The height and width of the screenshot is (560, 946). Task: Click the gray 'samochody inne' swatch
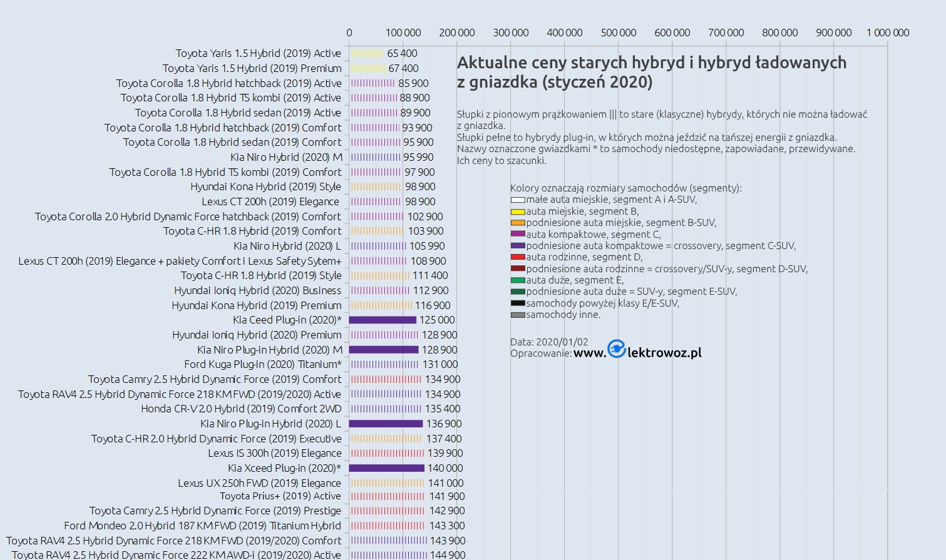pos(518,315)
